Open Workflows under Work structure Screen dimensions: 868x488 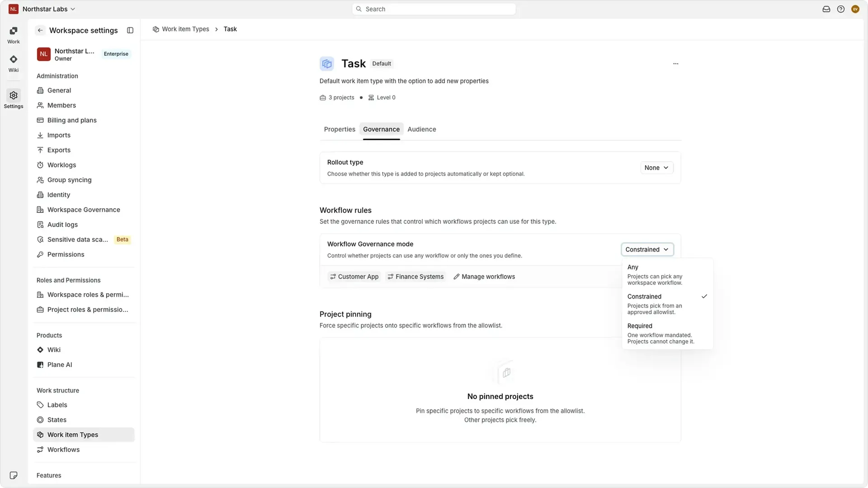point(84,450)
